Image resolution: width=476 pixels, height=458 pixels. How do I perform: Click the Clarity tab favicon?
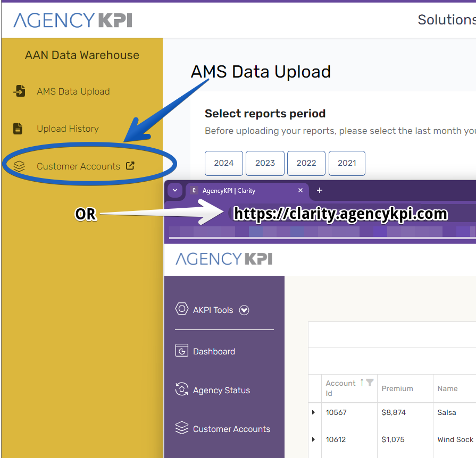click(194, 191)
